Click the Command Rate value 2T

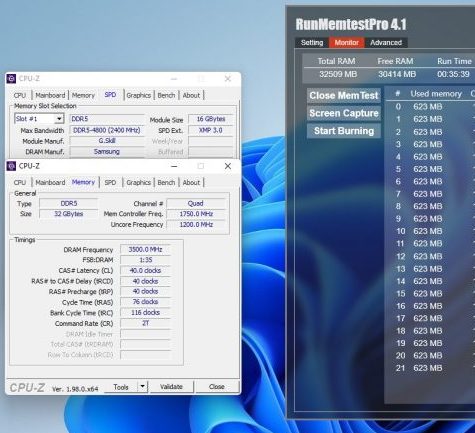click(x=145, y=323)
